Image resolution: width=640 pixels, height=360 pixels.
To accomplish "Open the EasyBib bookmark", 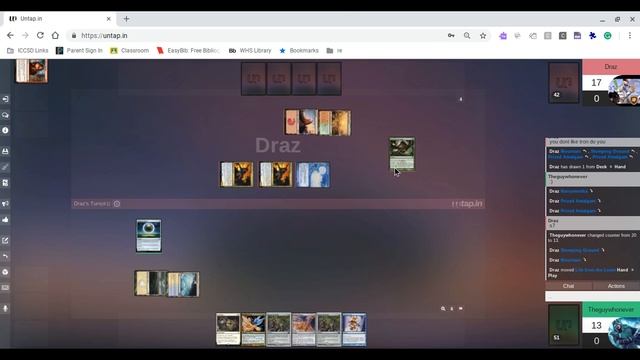I will coord(189,51).
